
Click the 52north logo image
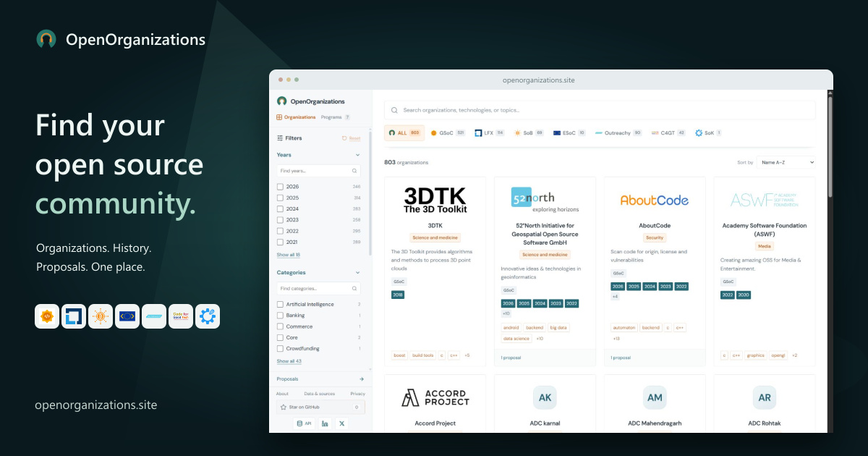545,200
